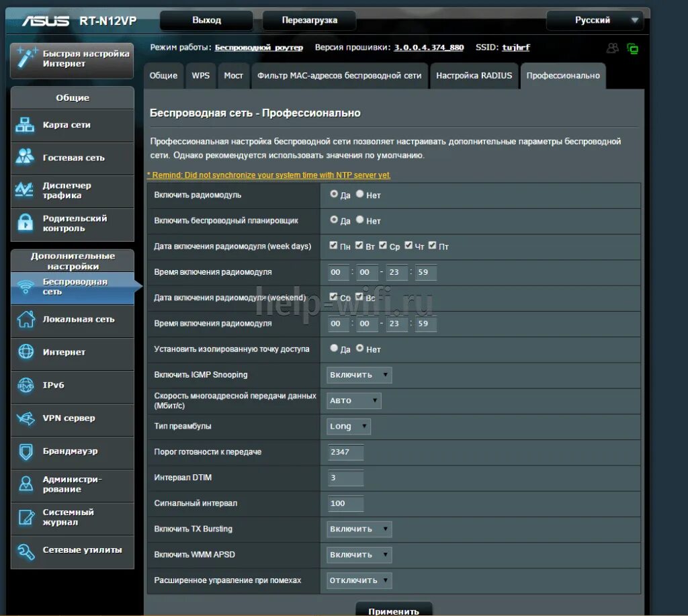
Task: Click the Порог готовности к передаче field
Action: tap(345, 452)
